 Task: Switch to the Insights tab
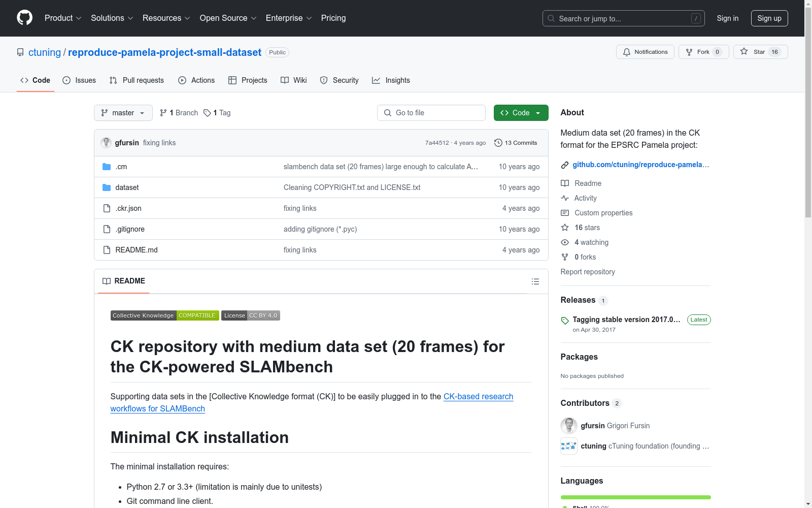click(391, 80)
